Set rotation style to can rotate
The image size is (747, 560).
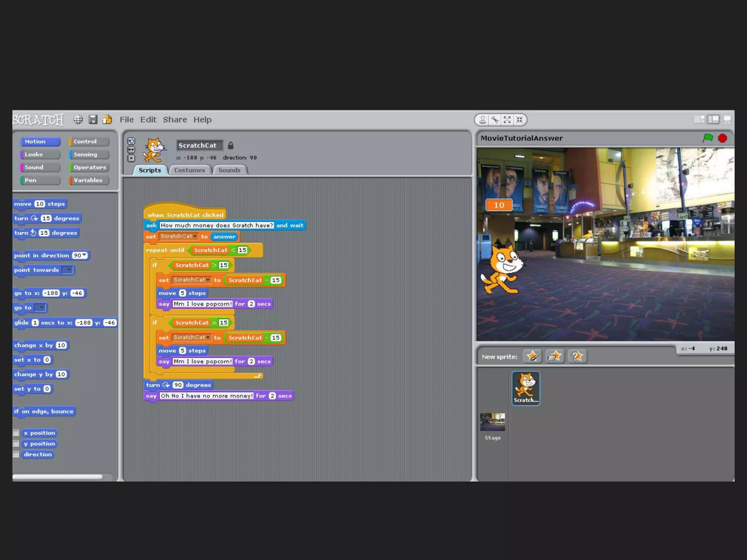(131, 141)
